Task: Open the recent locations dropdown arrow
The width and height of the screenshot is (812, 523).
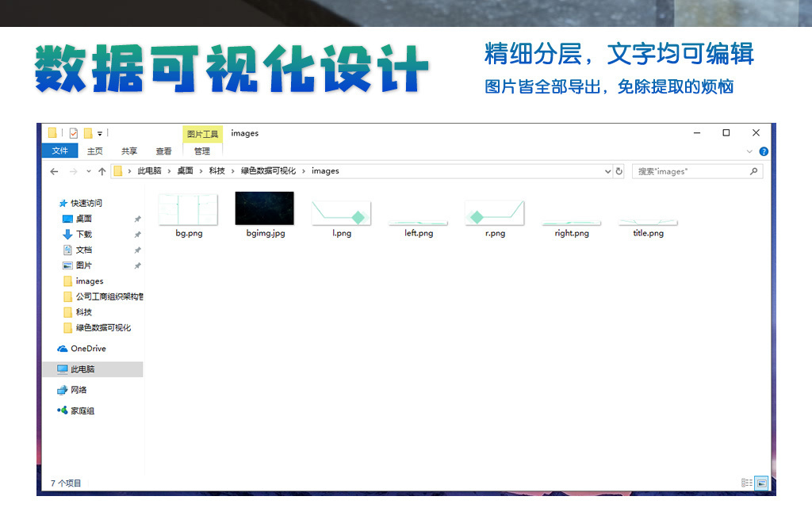Action: point(89,171)
